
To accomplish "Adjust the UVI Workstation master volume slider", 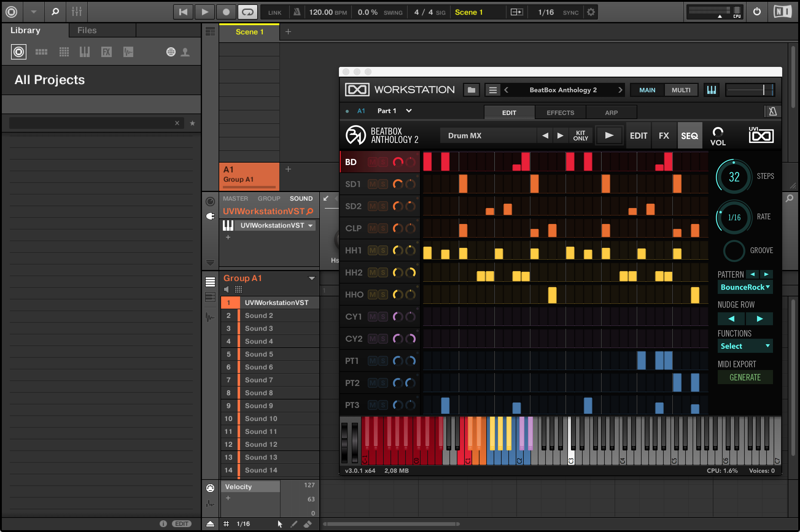I will pyautogui.click(x=750, y=90).
